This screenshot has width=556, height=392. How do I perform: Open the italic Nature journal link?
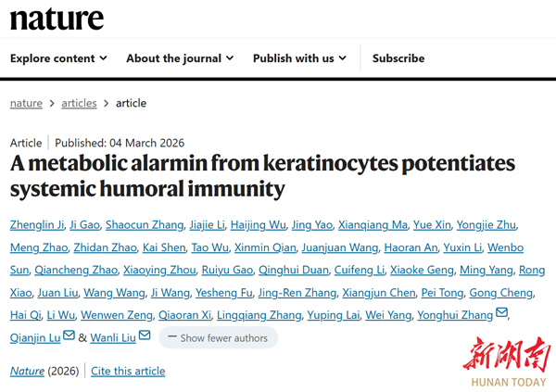click(x=27, y=372)
